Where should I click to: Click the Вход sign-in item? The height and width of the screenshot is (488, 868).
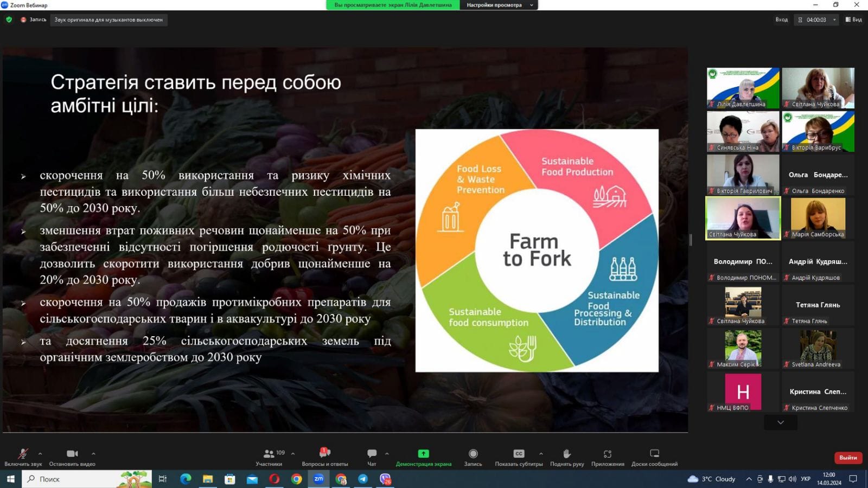click(781, 20)
